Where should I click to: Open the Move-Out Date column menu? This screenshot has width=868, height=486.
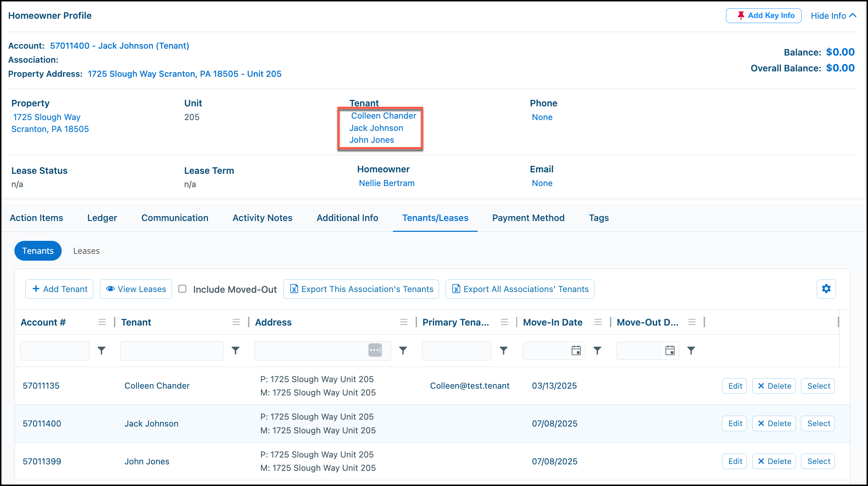point(692,322)
